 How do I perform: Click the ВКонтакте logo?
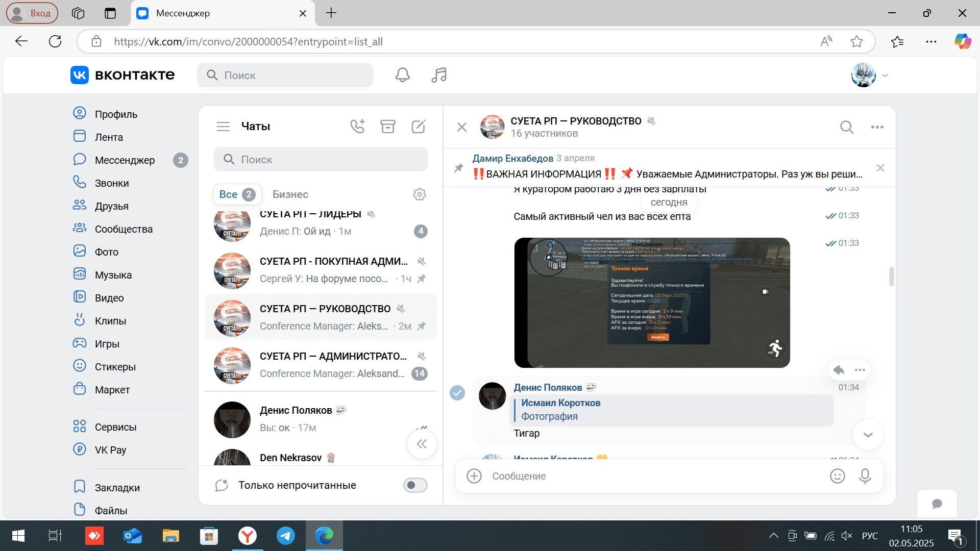(122, 75)
